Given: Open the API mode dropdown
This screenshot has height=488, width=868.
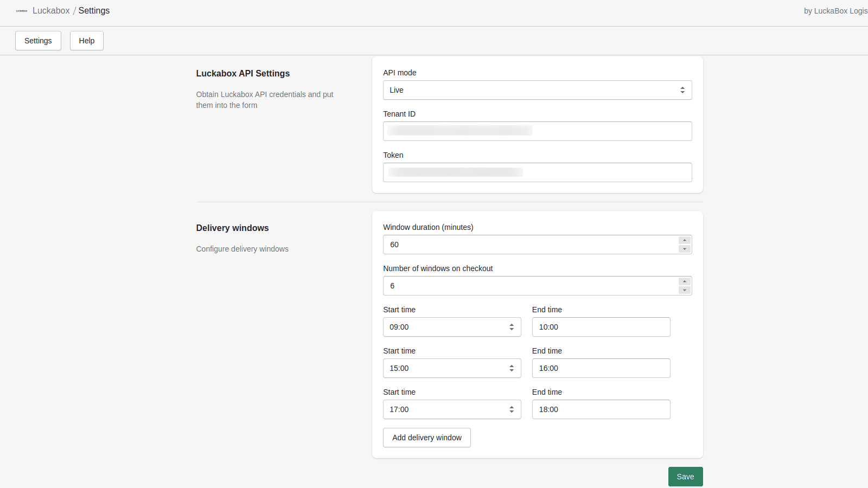Looking at the screenshot, I should 537,90.
